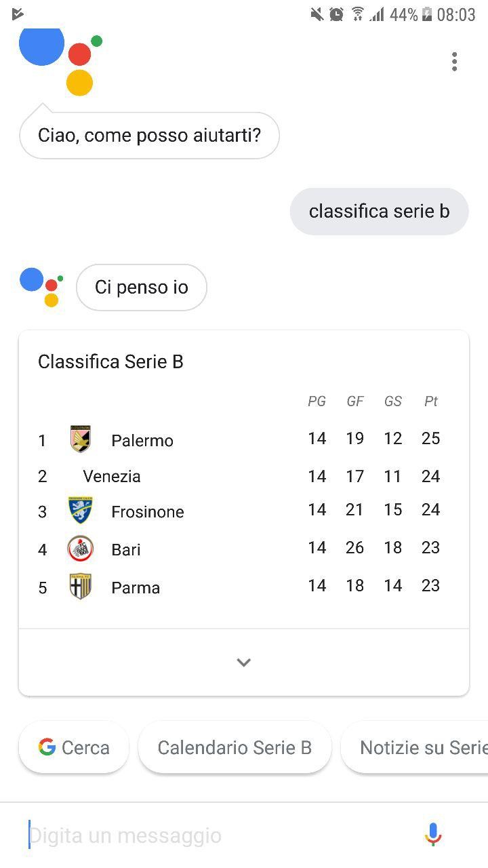
Task: Tap the battery icon in status bar
Action: 427,14
